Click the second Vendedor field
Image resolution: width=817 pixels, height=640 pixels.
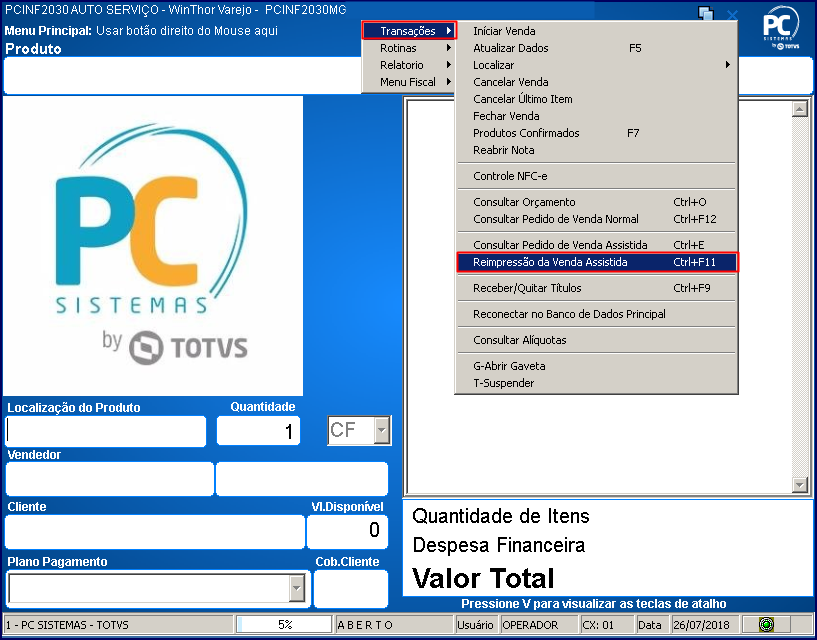[302, 479]
